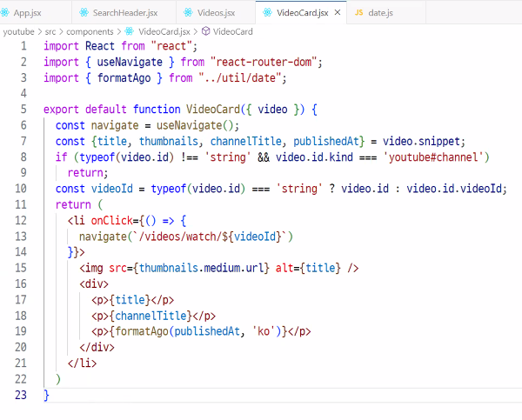Image resolution: width=522 pixels, height=420 pixels.
Task: Click the VideoCard symbol breadcrumb
Action: pos(232,31)
